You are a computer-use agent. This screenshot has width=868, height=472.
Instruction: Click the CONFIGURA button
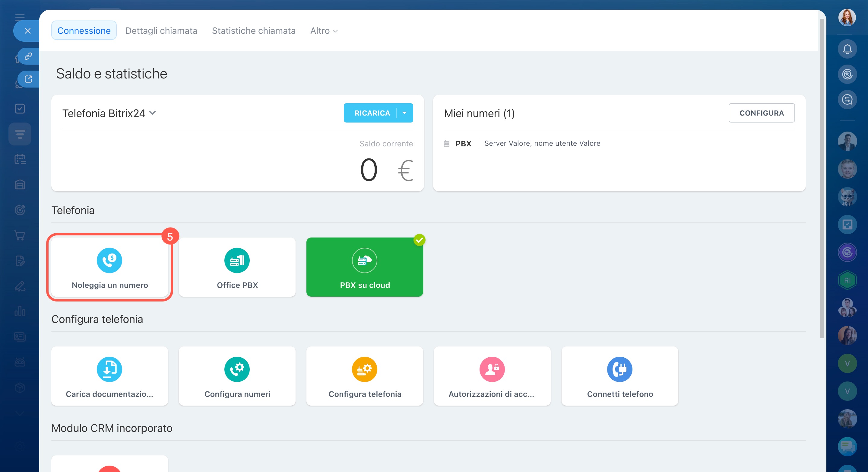pos(761,113)
